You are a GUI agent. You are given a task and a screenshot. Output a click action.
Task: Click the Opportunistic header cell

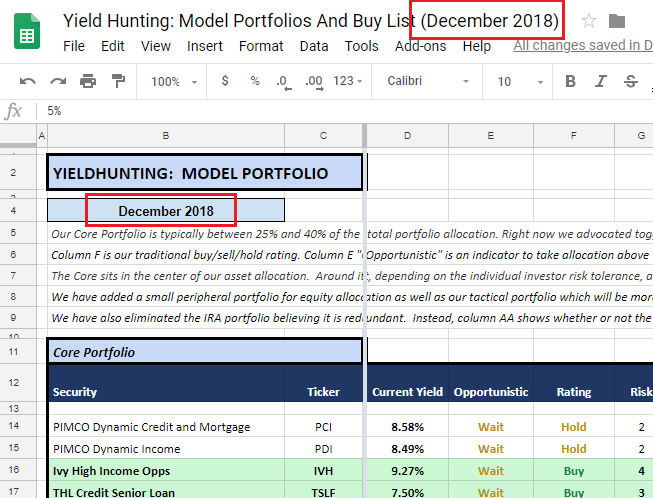491,383
